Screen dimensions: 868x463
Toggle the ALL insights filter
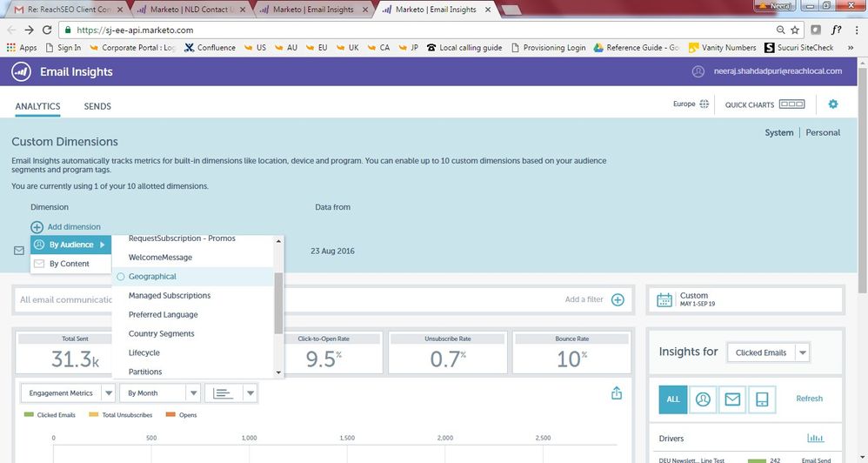671,399
